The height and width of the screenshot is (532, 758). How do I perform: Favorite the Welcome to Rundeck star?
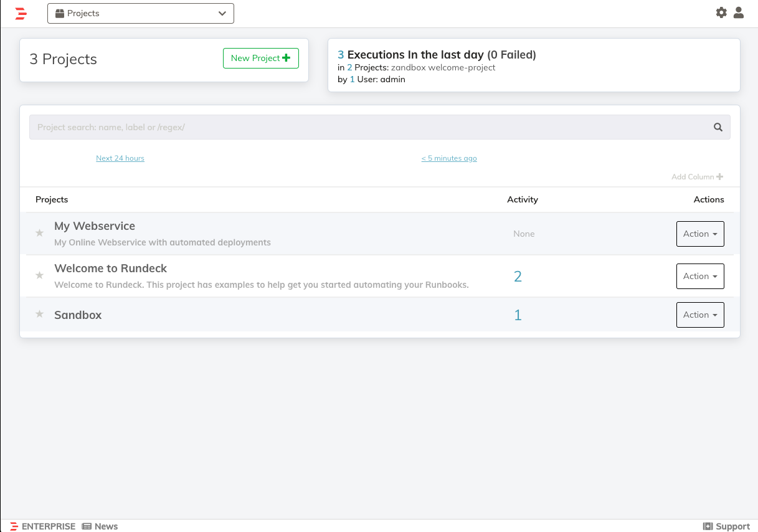pos(40,275)
